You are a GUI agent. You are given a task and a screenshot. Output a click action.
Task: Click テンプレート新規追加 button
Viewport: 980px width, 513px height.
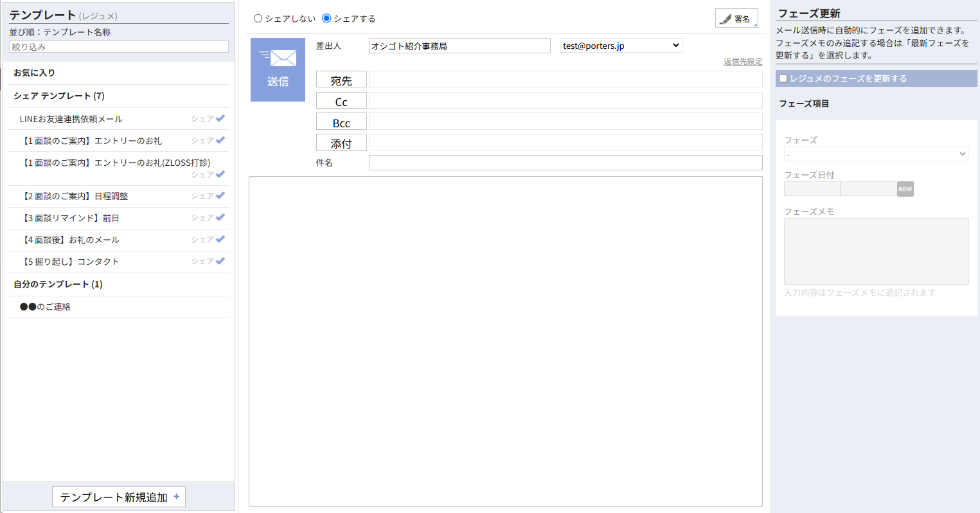pos(119,497)
